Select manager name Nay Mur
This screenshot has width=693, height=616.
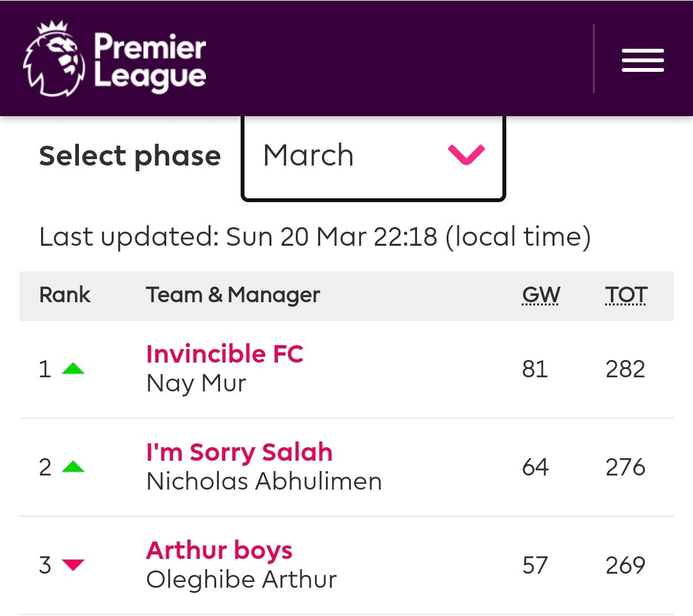[x=196, y=384]
